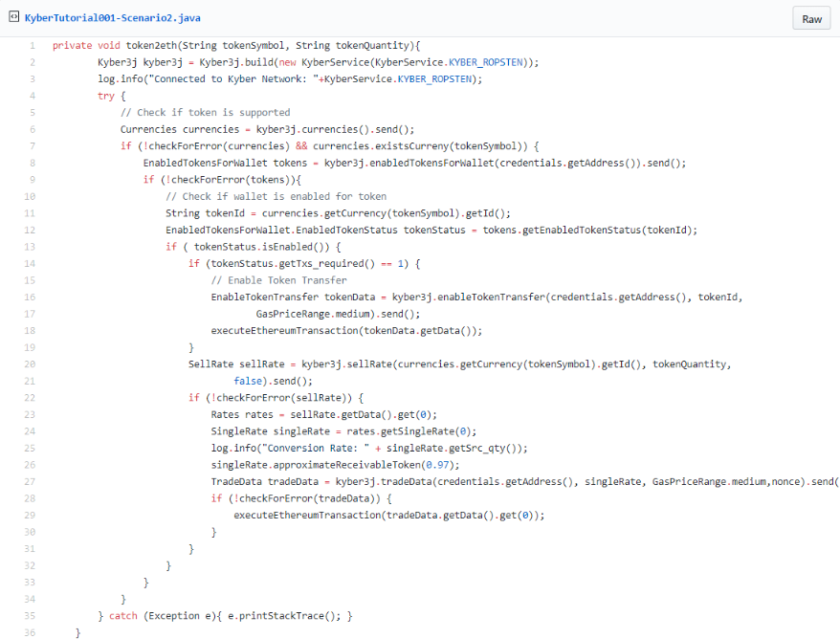
Task: Select line number 35 at the catch block
Action: click(30, 615)
